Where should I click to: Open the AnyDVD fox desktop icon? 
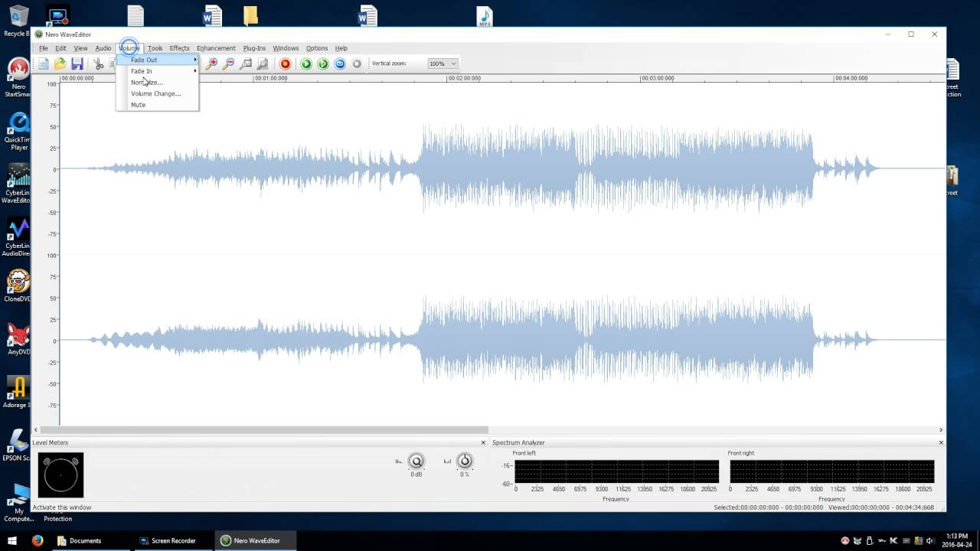[x=18, y=339]
